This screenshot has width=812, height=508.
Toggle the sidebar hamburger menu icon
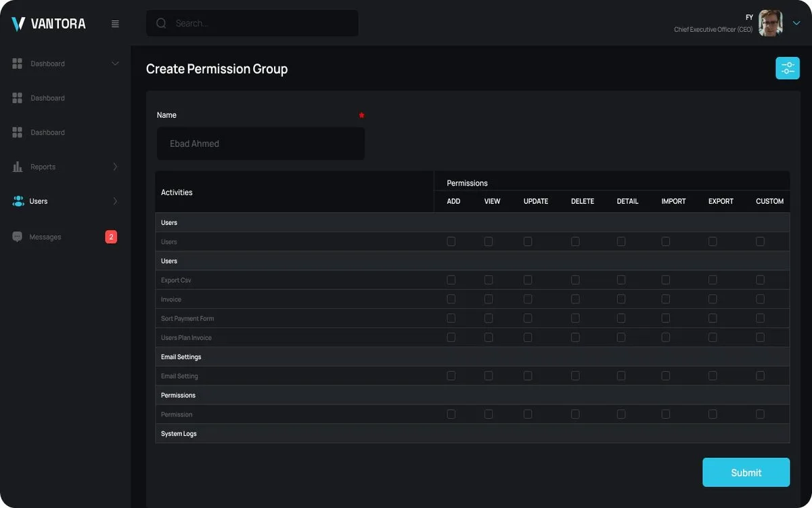point(115,24)
